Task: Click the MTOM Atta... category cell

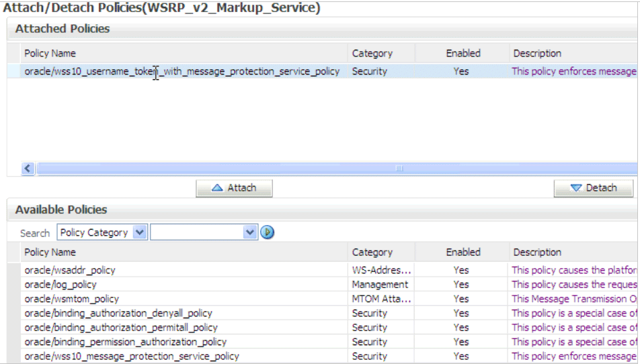Action: click(x=381, y=299)
